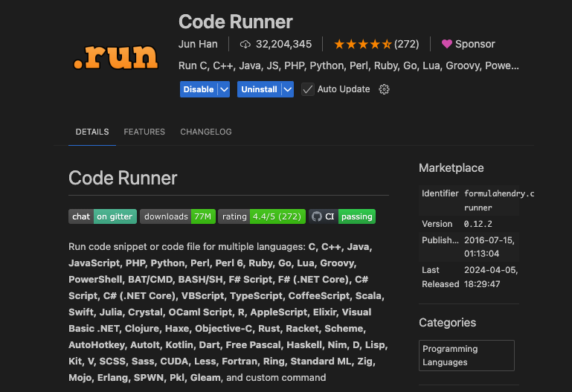The image size is (572, 392).
Task: Click the extension short description text
Action: coord(348,65)
